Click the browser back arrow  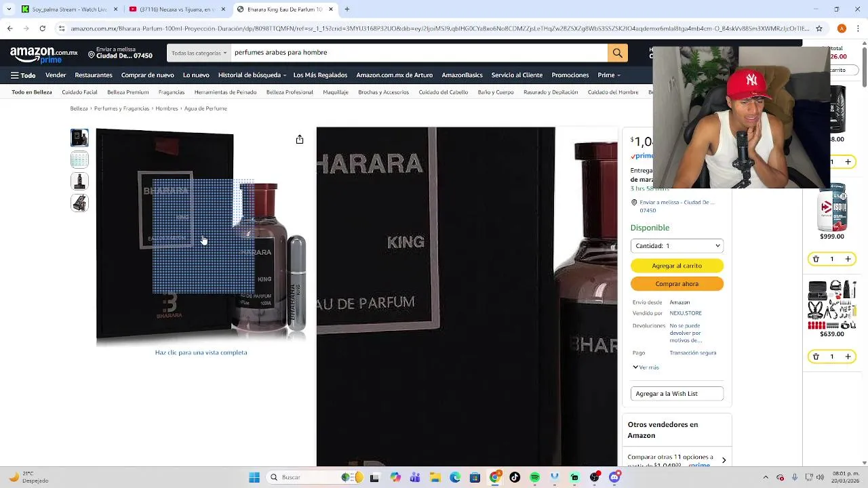9,28
